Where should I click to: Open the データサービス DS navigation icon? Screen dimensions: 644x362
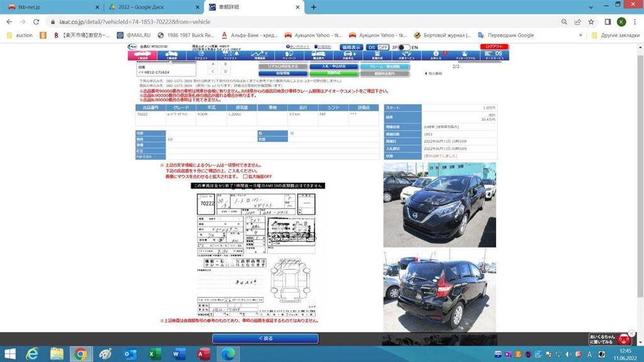click(498, 56)
